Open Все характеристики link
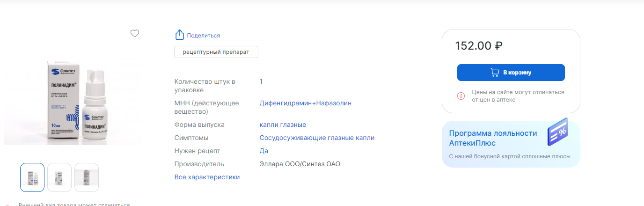The image size is (644, 206). click(207, 177)
